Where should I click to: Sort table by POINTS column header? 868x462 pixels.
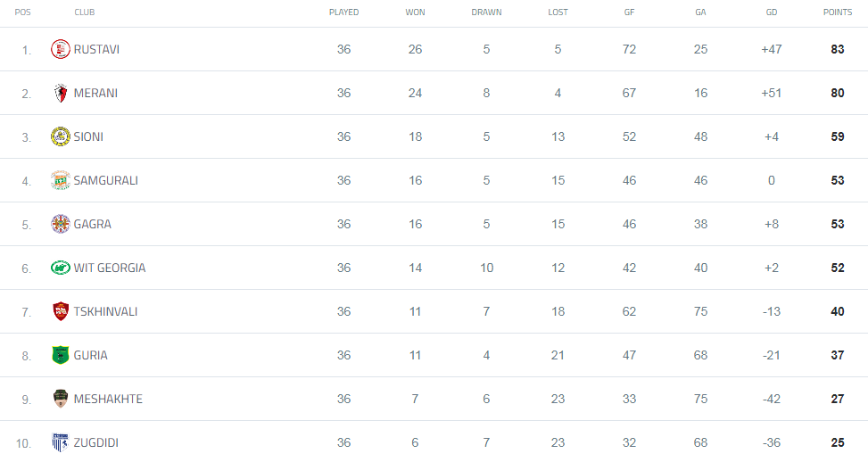point(837,12)
